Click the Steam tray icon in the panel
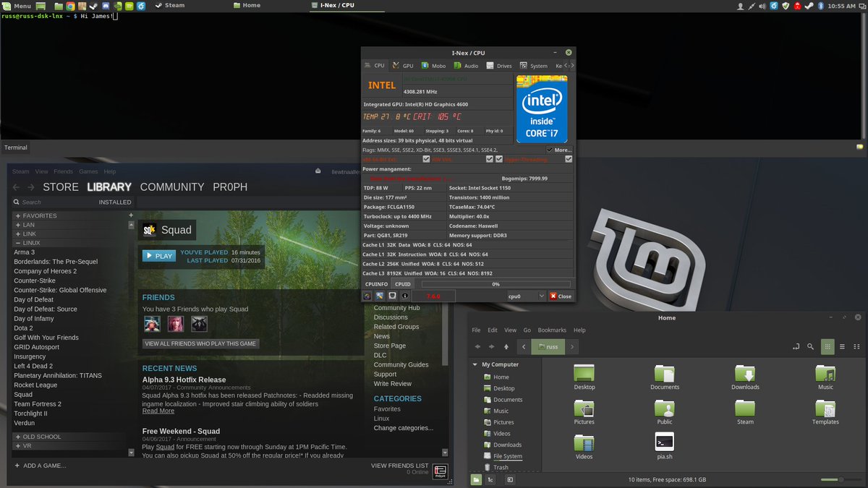 (810, 6)
